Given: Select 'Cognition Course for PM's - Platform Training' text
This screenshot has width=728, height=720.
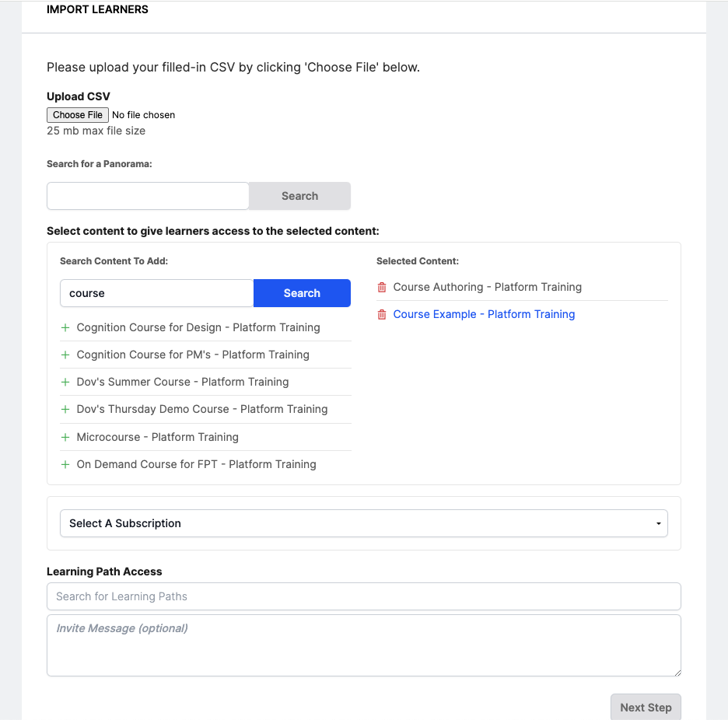Looking at the screenshot, I should 193,355.
